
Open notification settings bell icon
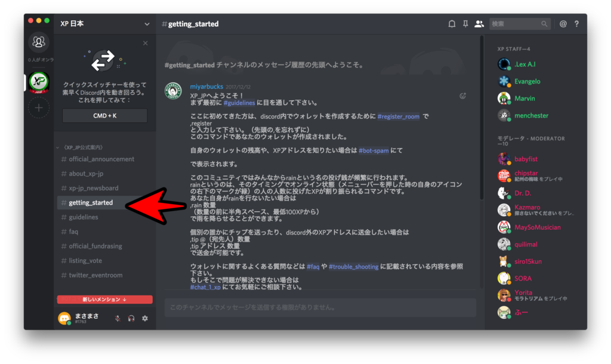pos(452,24)
